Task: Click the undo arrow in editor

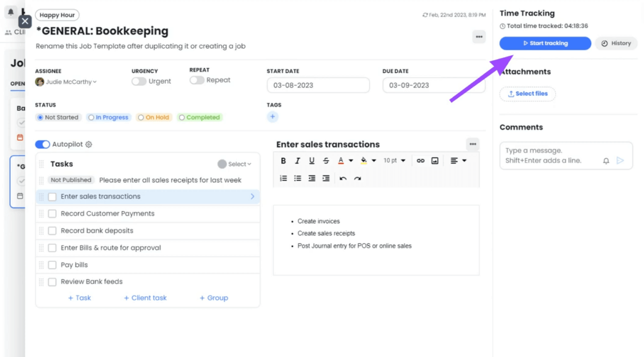Action: 343,178
